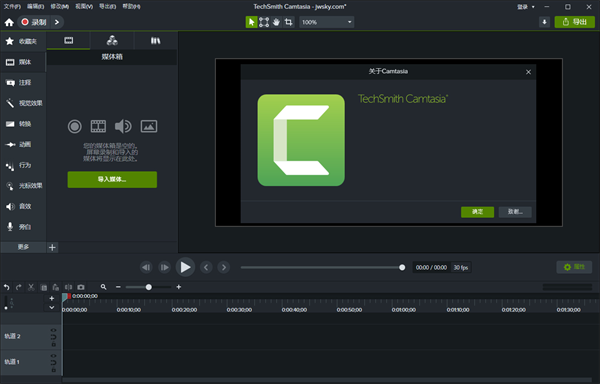Open the 视觉效果 visual effects panel
This screenshot has height=384, width=600.
(23, 103)
